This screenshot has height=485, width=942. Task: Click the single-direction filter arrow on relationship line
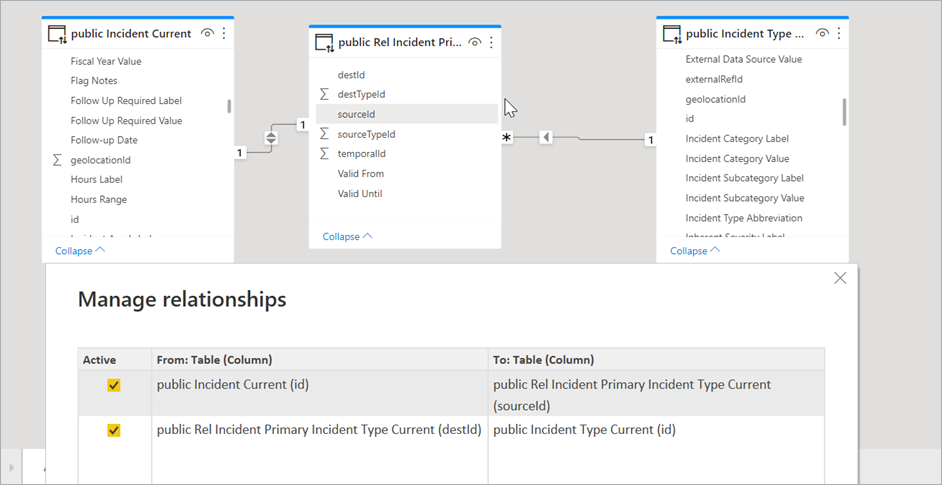545,137
